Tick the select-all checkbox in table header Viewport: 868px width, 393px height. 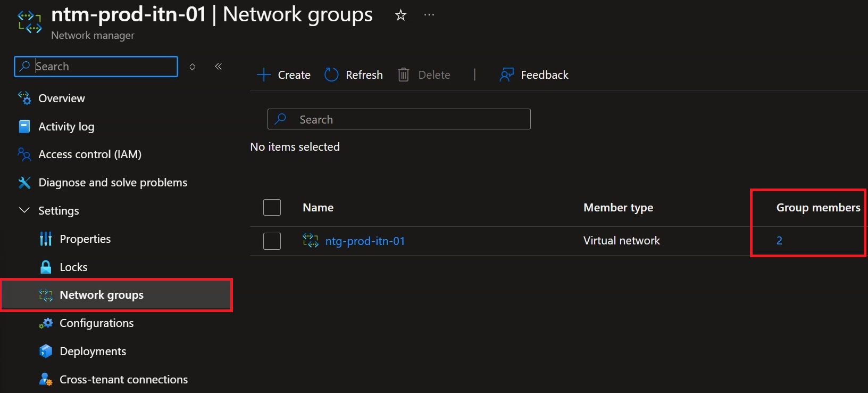pos(272,207)
